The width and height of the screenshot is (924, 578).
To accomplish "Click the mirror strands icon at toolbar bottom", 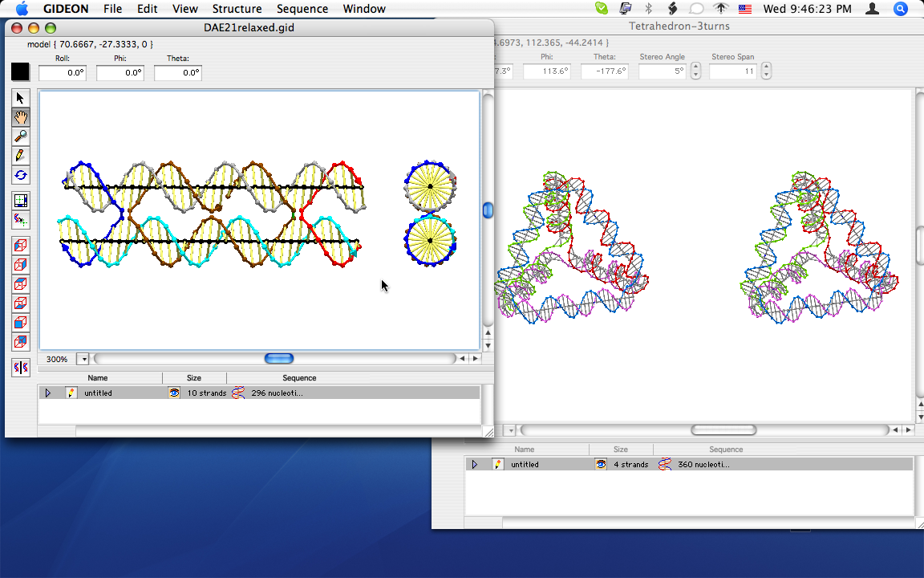I will (21, 368).
